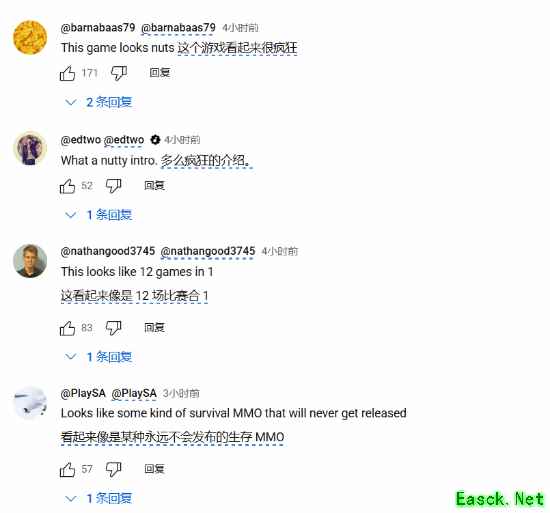The image size is (550, 513).
Task: Expand the 1 reply under @edtwo's comment
Action: tap(99, 215)
